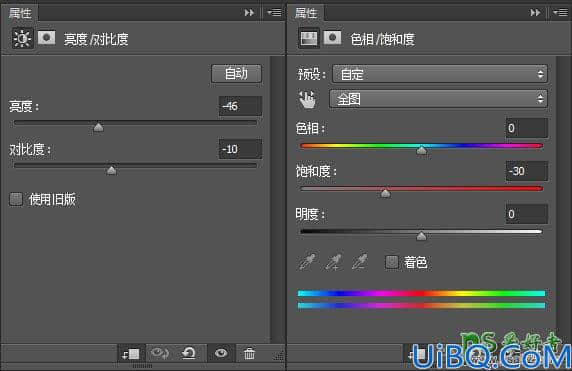Click the 对比度: contrast label
The height and width of the screenshot is (371, 572).
coord(30,150)
